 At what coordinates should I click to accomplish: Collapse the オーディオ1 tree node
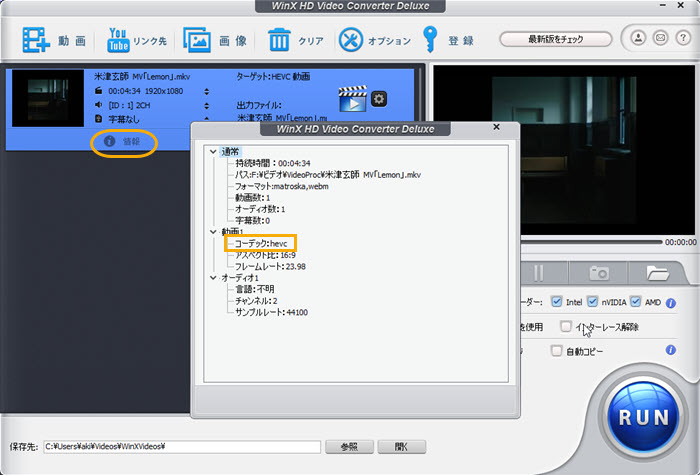213,278
